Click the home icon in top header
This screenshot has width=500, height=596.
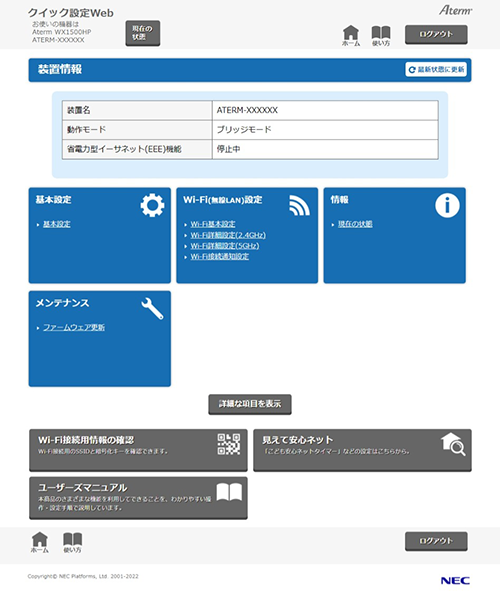[351, 36]
